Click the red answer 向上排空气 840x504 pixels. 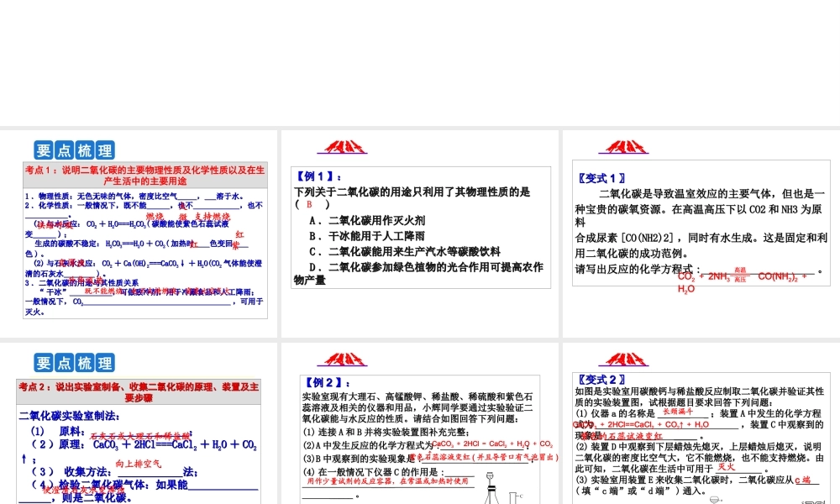pyautogui.click(x=139, y=464)
